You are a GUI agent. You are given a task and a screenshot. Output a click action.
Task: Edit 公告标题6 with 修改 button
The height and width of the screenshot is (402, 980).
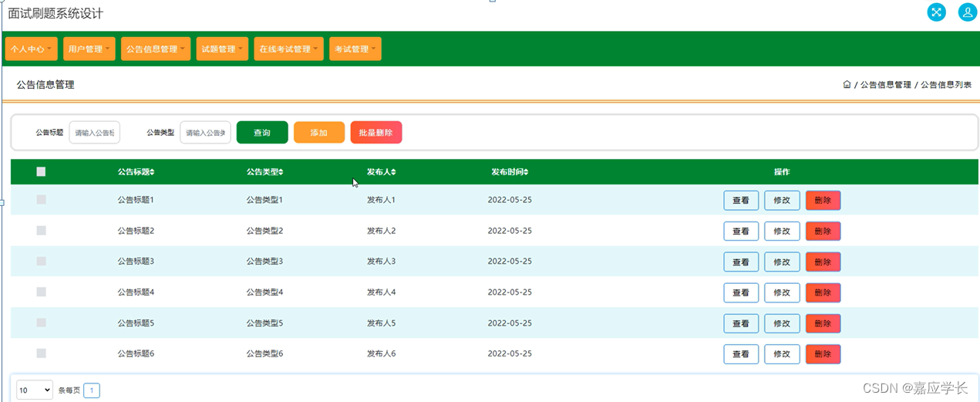tap(782, 354)
